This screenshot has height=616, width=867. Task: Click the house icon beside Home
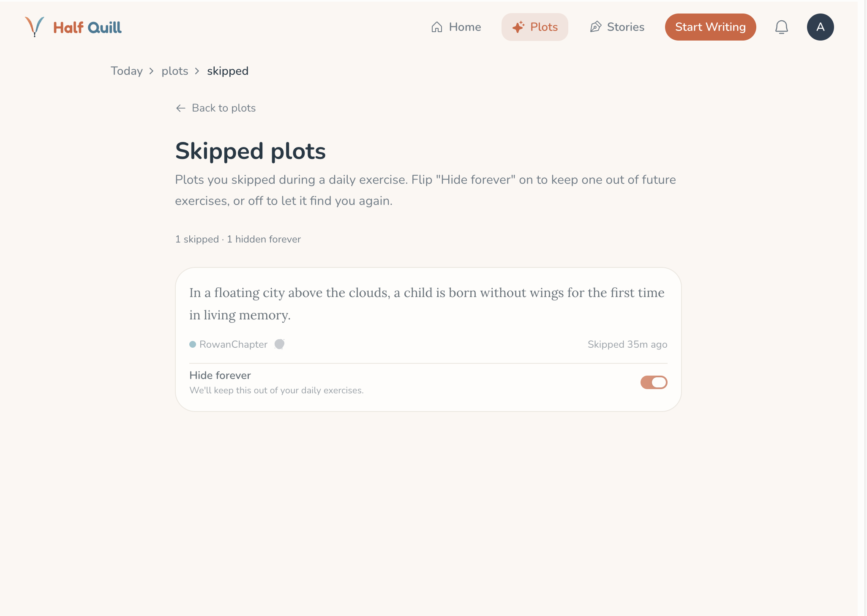click(436, 27)
